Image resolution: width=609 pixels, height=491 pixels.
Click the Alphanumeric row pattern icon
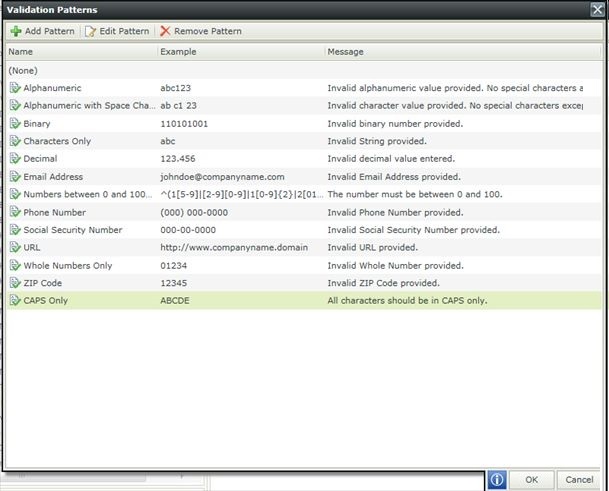pyautogui.click(x=15, y=88)
